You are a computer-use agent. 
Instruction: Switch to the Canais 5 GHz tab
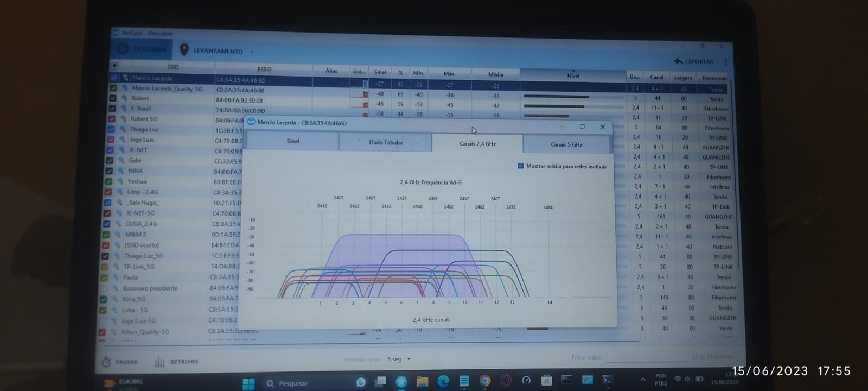click(x=566, y=144)
